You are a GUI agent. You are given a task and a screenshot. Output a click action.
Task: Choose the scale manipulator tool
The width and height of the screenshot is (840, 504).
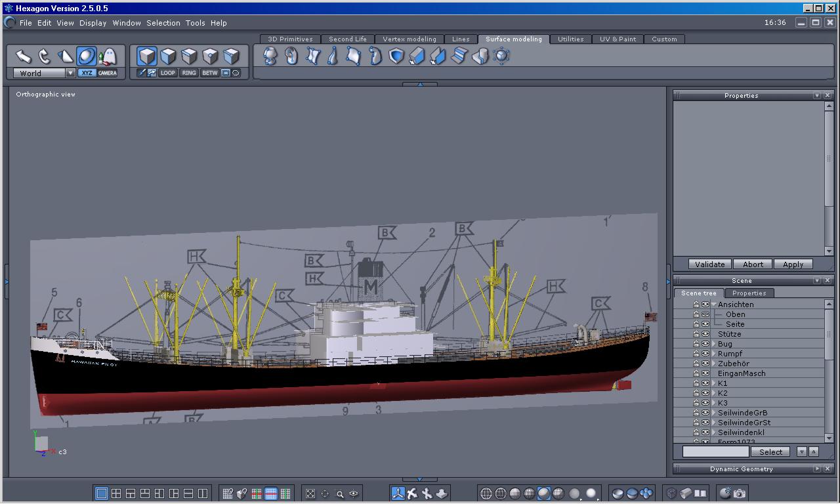pos(66,56)
